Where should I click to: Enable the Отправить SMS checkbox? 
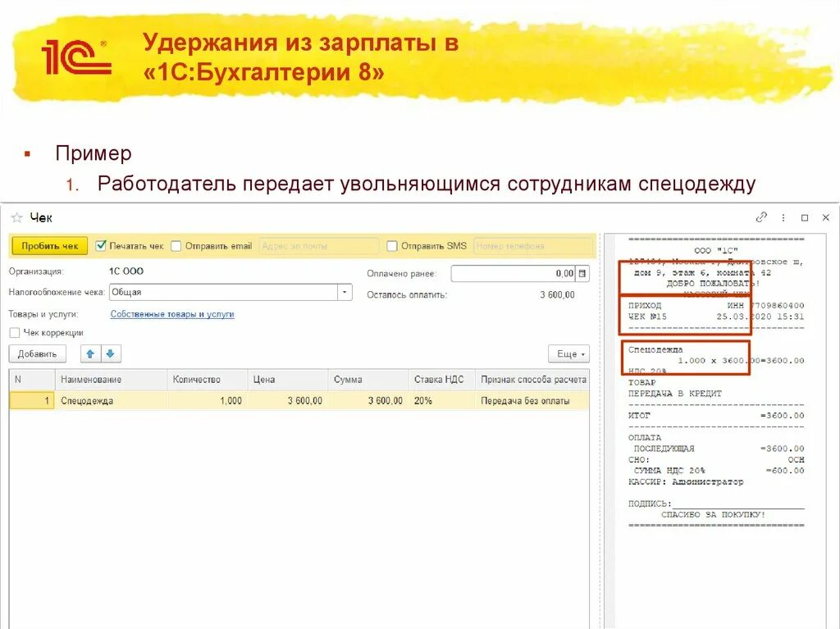tap(392, 246)
